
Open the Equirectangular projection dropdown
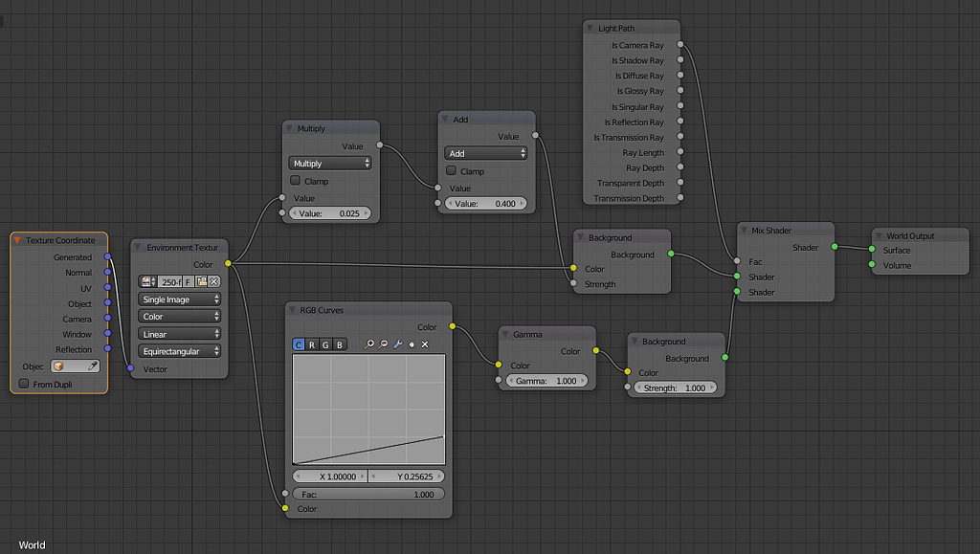coord(179,351)
